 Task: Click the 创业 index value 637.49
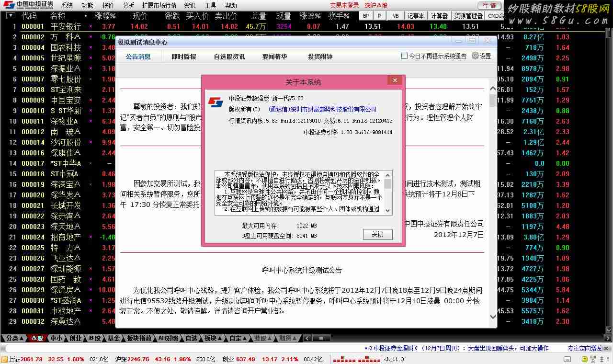[x=245, y=359]
